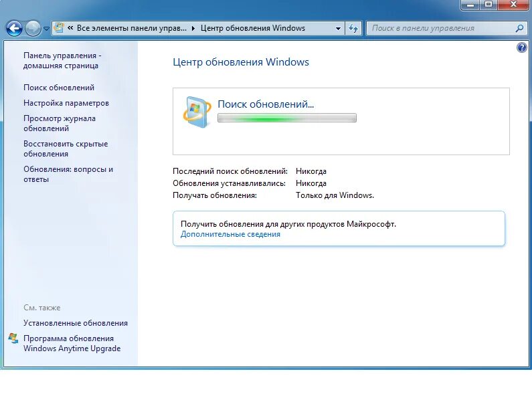
Task: Go back with the blue Back arrow
Action: (14, 29)
